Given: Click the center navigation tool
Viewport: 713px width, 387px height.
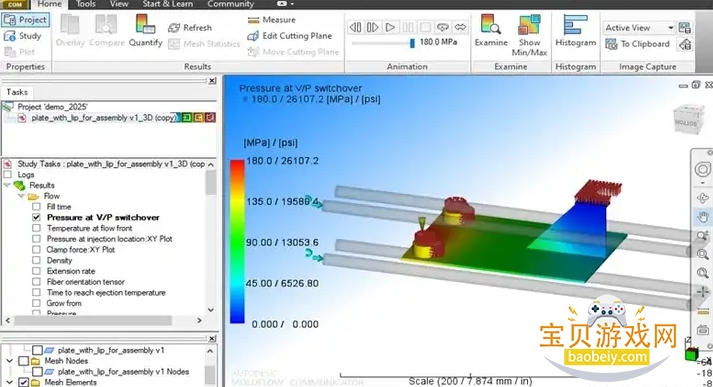Looking at the screenshot, I should click(x=703, y=292).
